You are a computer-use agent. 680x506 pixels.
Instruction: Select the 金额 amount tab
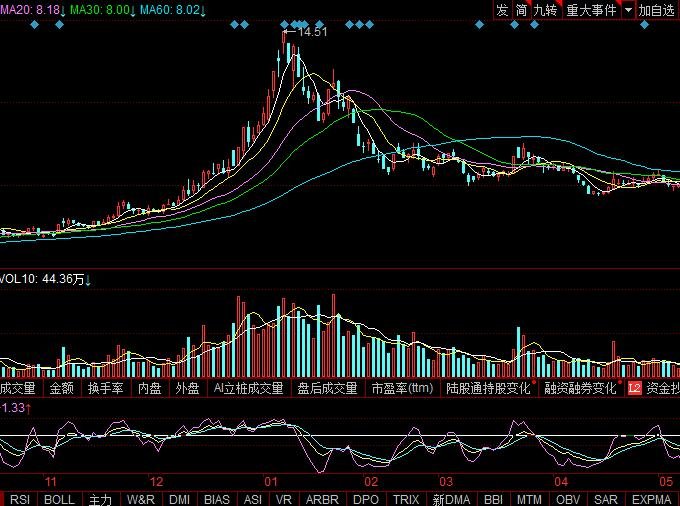pos(62,388)
